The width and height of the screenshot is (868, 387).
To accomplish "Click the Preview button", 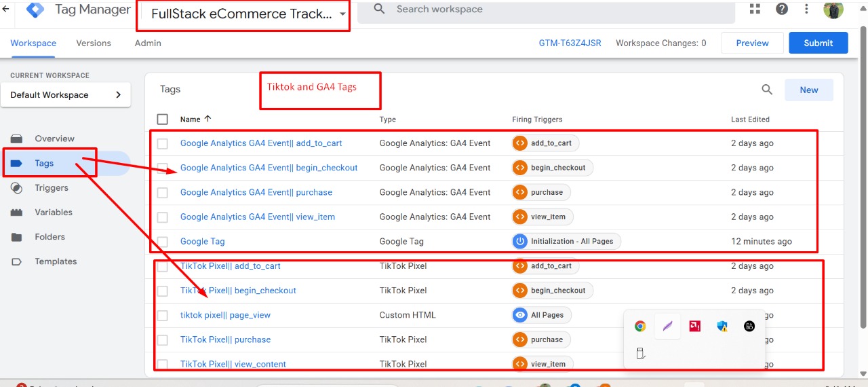I will (752, 43).
